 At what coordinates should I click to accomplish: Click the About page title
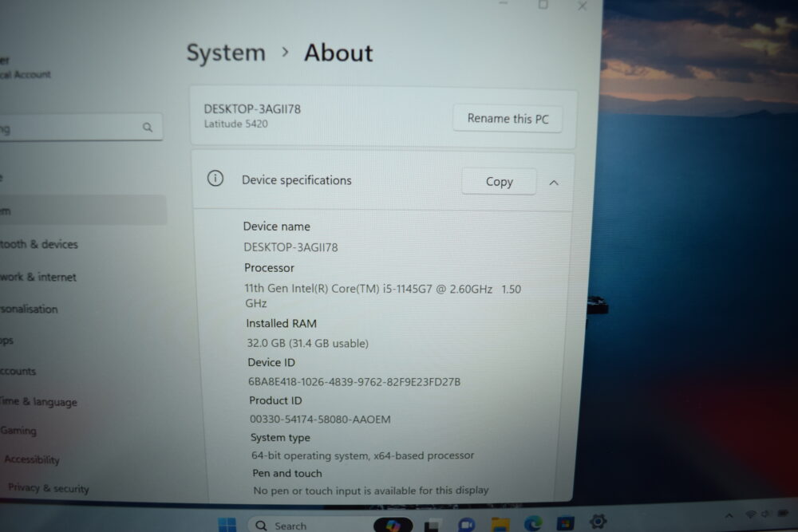coord(338,53)
